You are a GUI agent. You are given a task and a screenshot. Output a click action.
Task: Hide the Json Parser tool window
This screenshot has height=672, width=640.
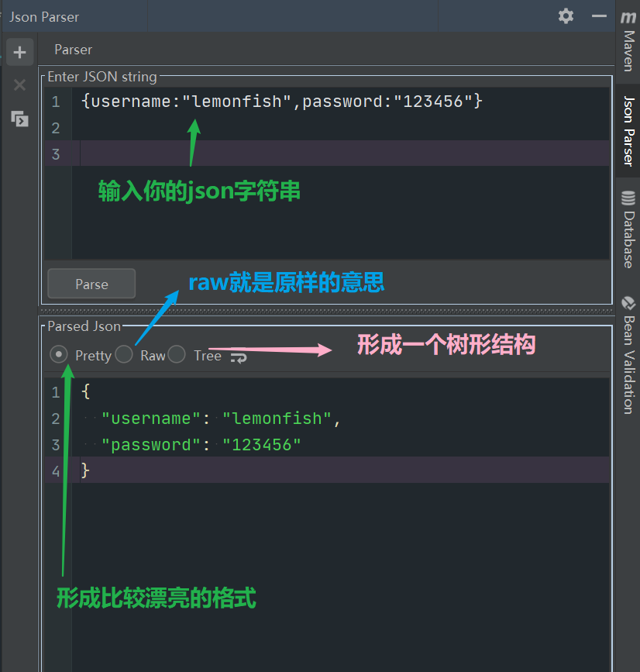coord(599,16)
